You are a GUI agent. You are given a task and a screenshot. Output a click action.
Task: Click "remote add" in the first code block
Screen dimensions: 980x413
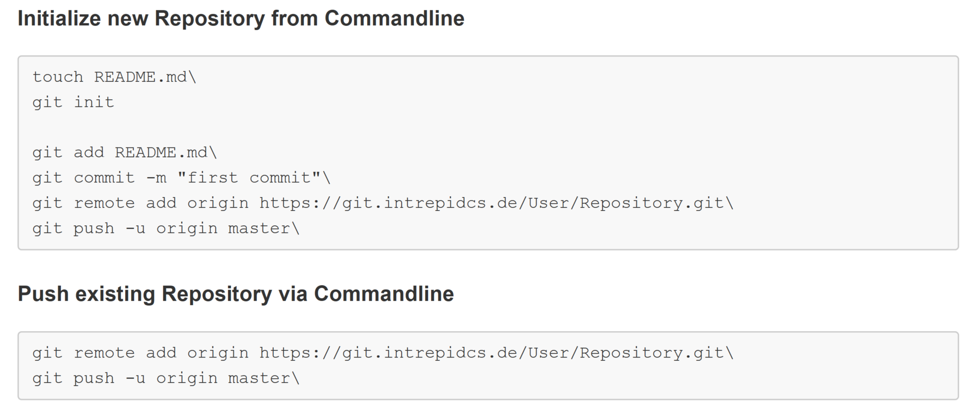point(125,203)
